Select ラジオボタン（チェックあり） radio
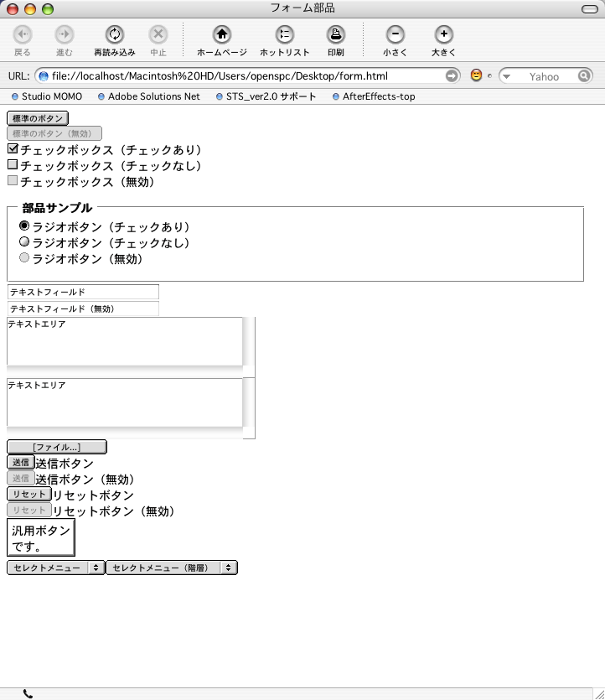605x700 pixels. [x=24, y=226]
